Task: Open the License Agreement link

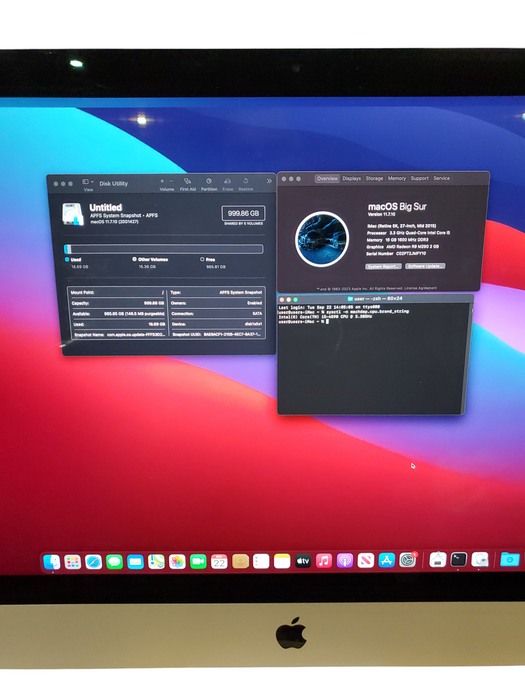Action: click(421, 288)
